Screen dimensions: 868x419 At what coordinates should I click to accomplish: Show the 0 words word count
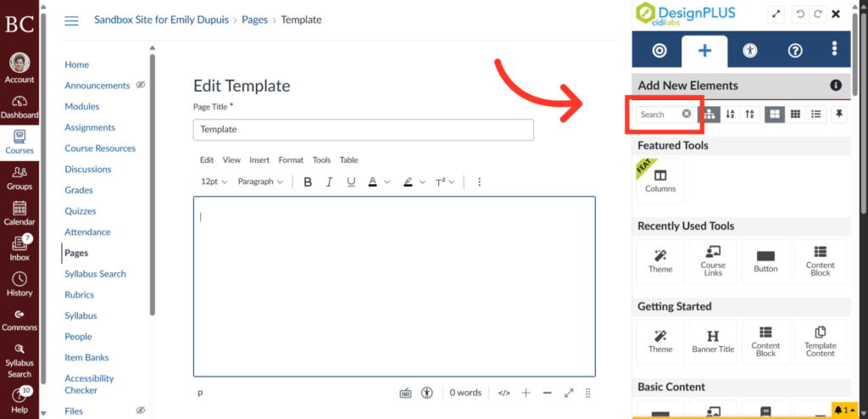465,393
